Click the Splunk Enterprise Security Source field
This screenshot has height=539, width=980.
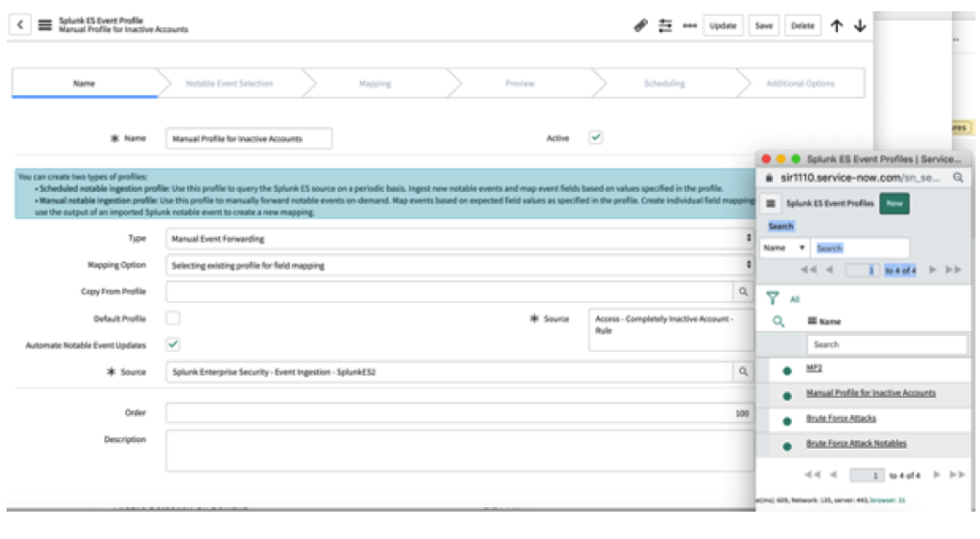(x=449, y=372)
